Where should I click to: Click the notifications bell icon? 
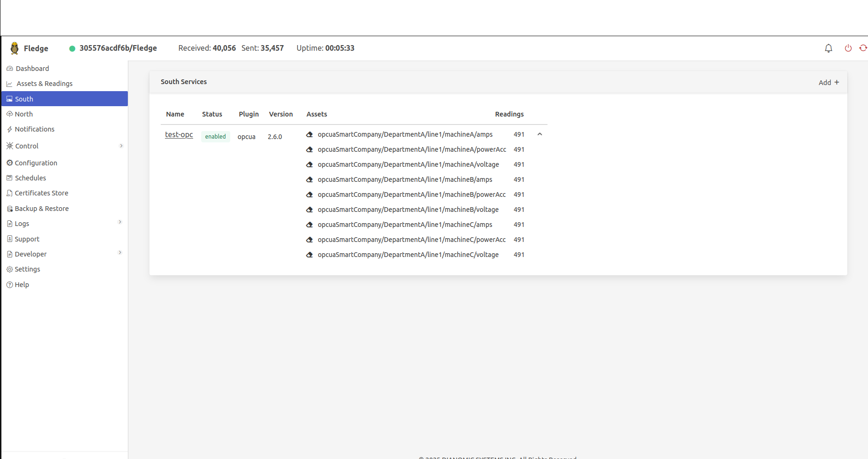pos(828,48)
